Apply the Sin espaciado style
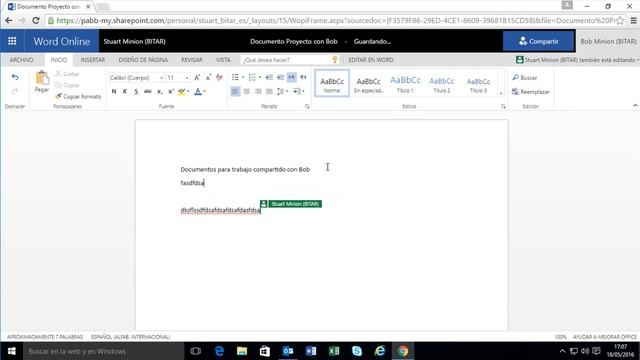The width and height of the screenshot is (640, 360). (368, 84)
